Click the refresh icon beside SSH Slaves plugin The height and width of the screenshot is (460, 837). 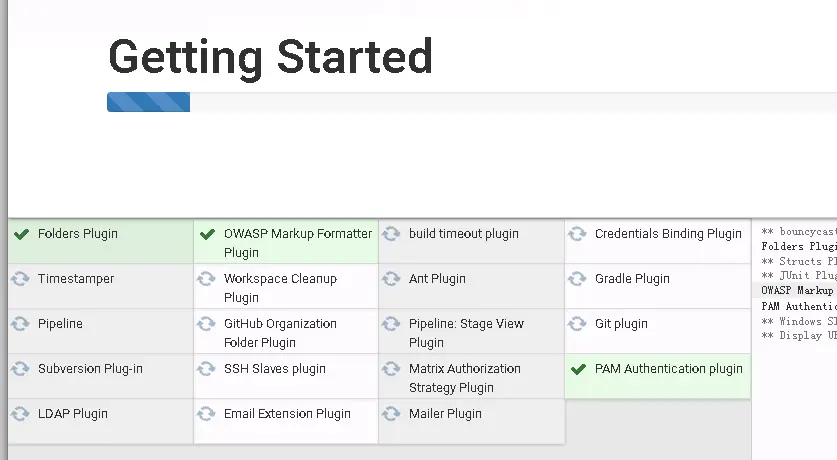207,369
